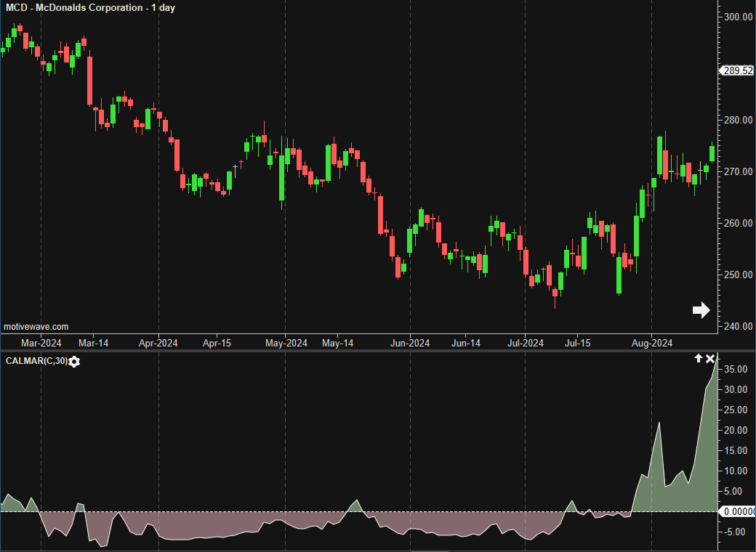Click the 0.0000 indicator value tag
This screenshot has height=552, width=756.
pos(737,511)
